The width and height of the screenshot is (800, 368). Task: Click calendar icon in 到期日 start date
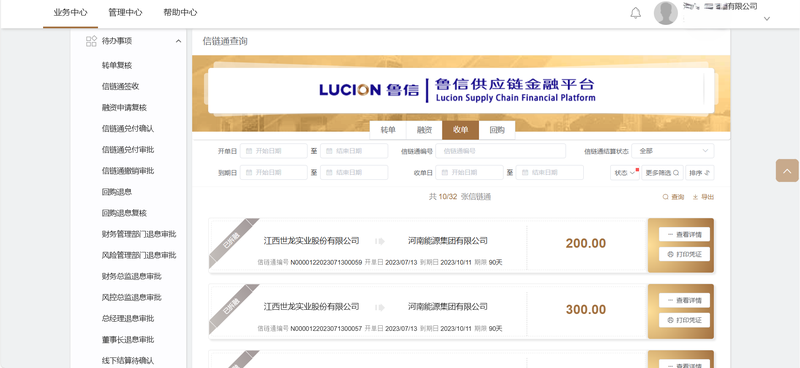248,173
